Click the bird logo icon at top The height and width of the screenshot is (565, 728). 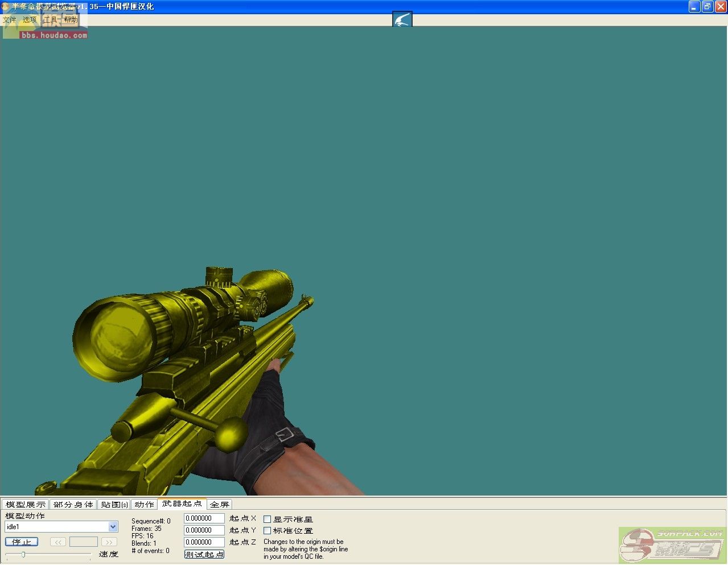(x=402, y=20)
